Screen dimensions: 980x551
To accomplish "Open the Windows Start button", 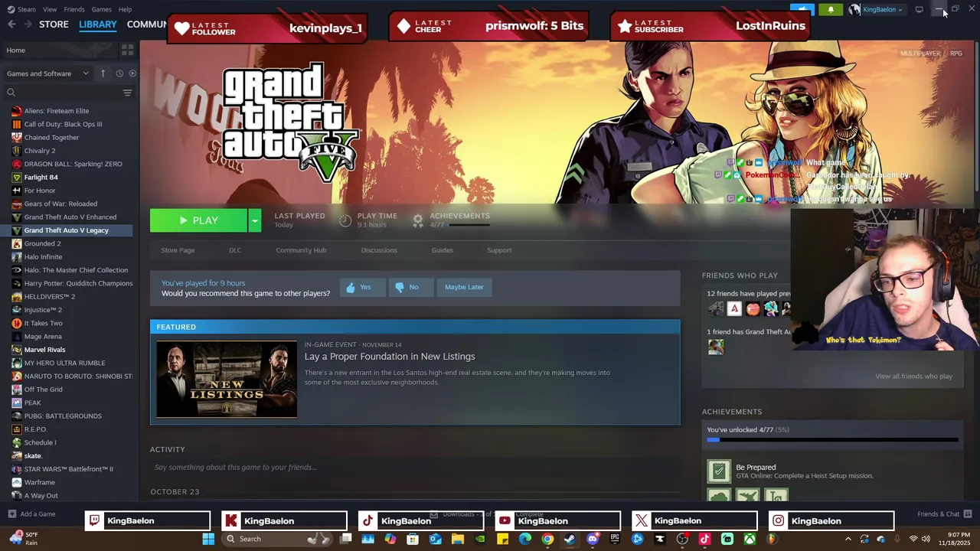I will pos(207,539).
